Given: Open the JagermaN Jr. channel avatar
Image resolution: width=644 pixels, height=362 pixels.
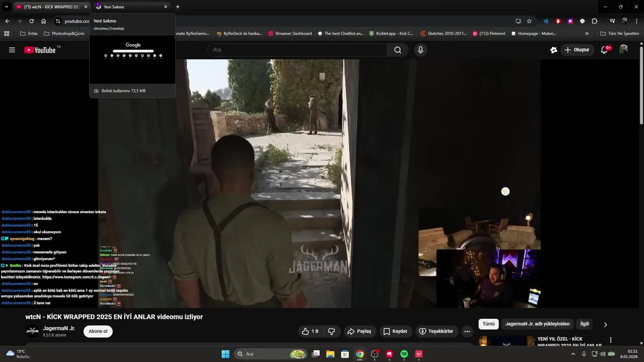Looking at the screenshot, I should (32, 331).
